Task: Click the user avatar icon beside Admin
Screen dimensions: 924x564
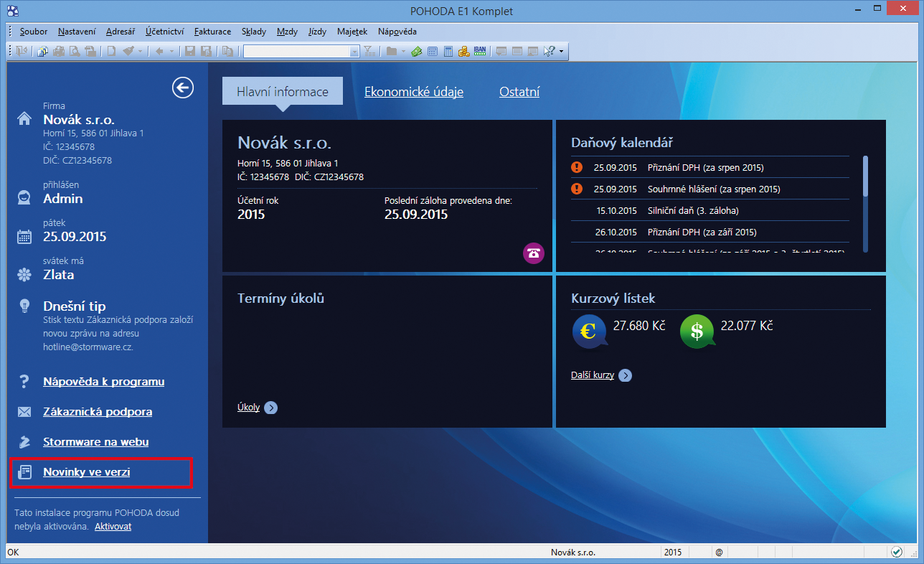Action: [24, 197]
